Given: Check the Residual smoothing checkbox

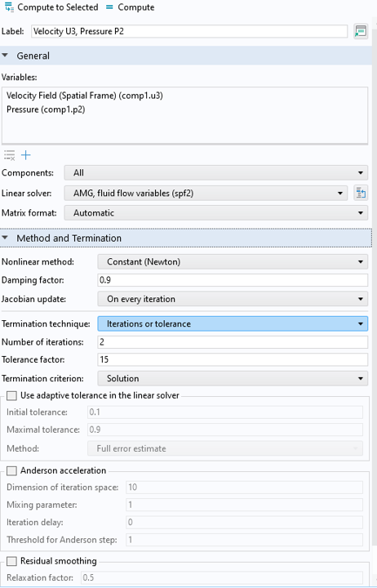Looking at the screenshot, I should click(x=12, y=561).
